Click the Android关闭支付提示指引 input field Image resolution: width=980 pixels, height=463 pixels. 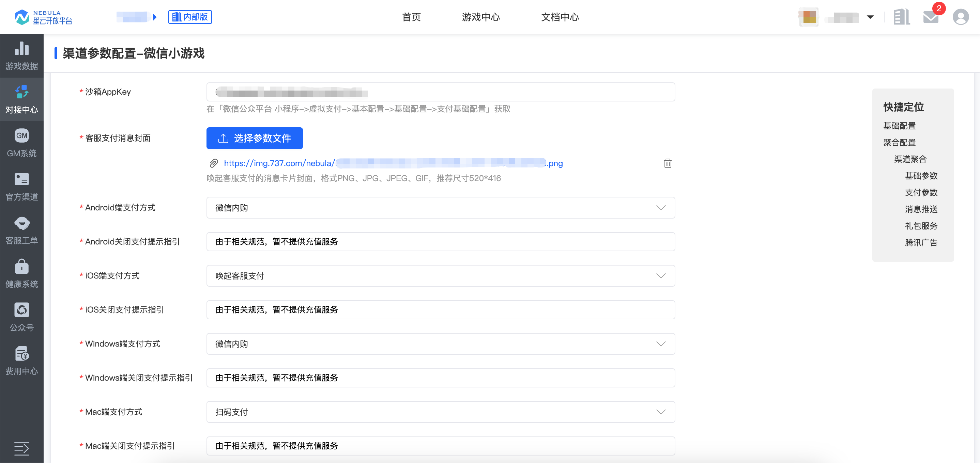(x=441, y=242)
